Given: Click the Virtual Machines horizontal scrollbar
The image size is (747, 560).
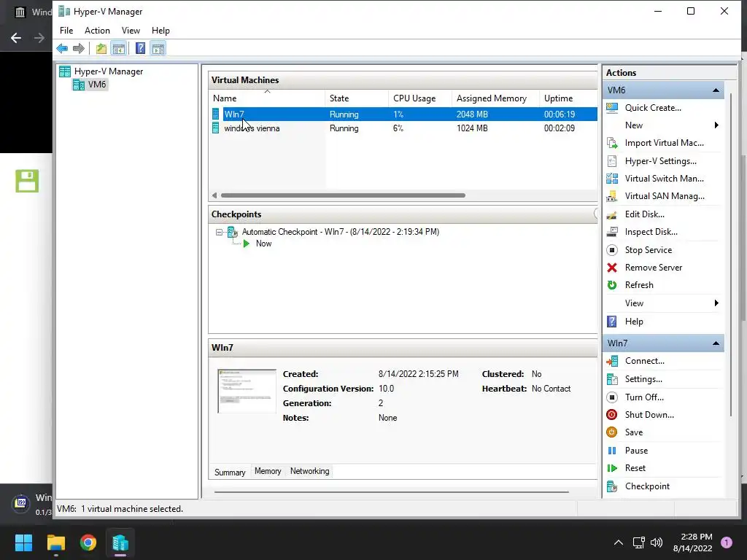Looking at the screenshot, I should pos(343,195).
